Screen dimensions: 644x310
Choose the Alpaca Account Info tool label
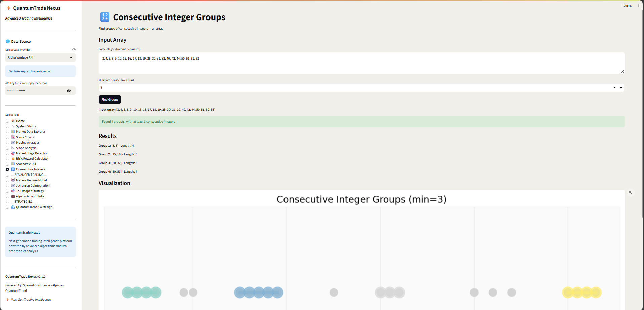(30, 196)
